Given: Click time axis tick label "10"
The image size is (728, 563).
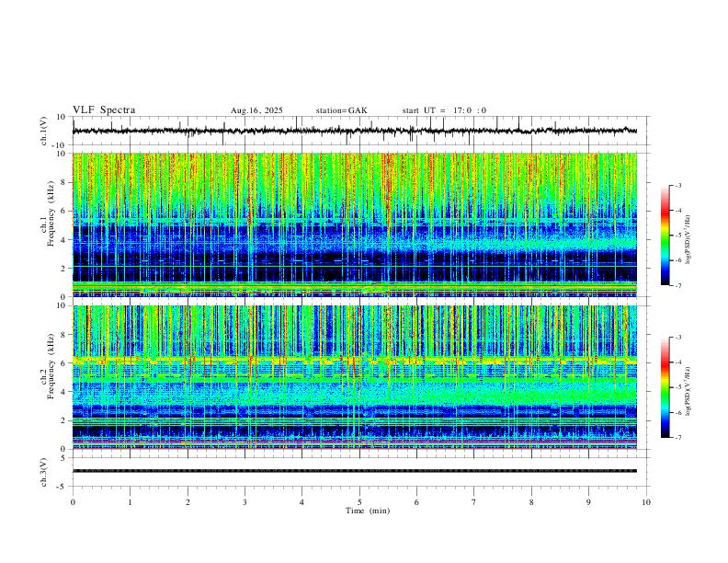Looking at the screenshot, I should tap(646, 502).
